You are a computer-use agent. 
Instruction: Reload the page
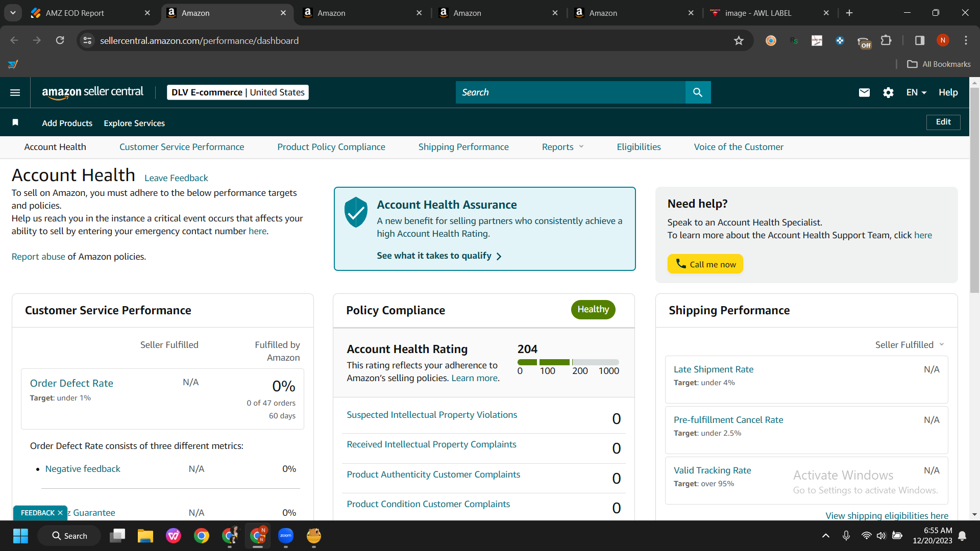(x=60, y=40)
